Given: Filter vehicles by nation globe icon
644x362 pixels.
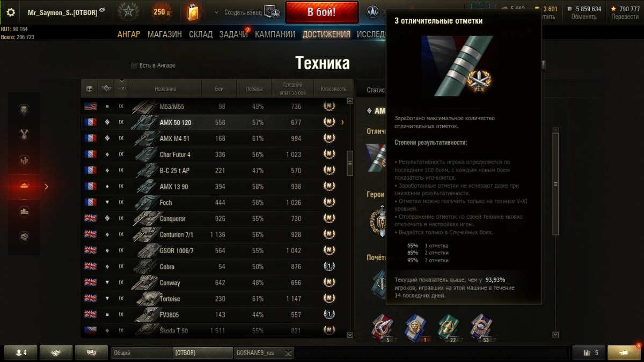Looking at the screenshot, I should point(89,88).
